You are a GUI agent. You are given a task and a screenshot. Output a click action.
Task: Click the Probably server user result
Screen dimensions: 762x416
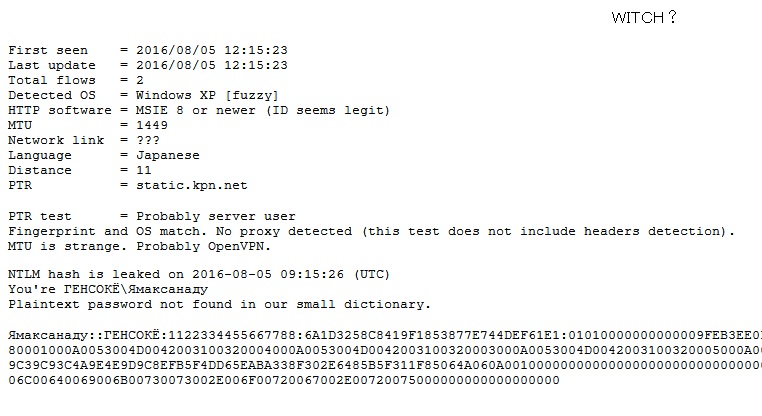coord(216,216)
